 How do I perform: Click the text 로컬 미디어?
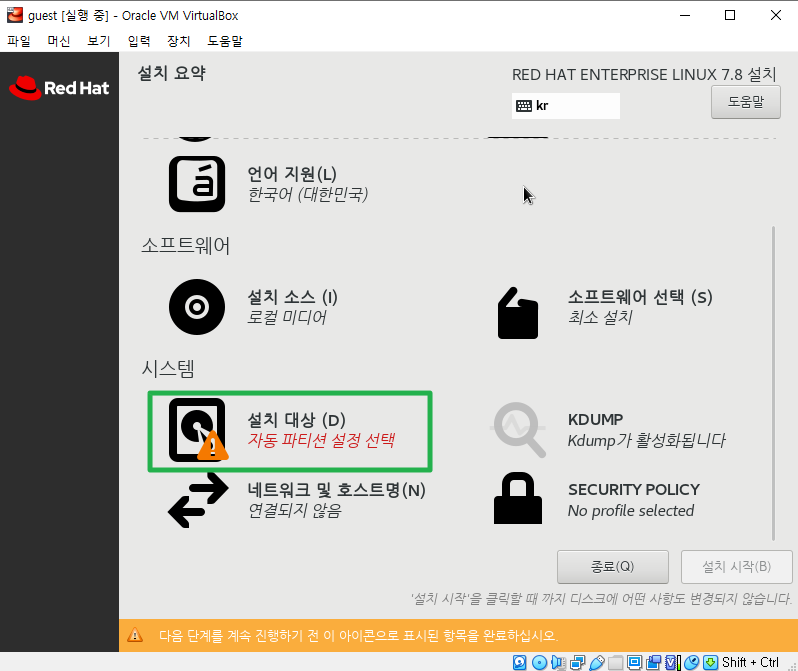[287, 317]
